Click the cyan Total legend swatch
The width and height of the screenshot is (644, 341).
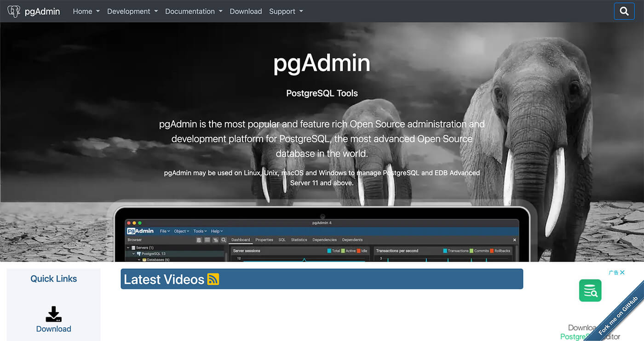point(329,251)
